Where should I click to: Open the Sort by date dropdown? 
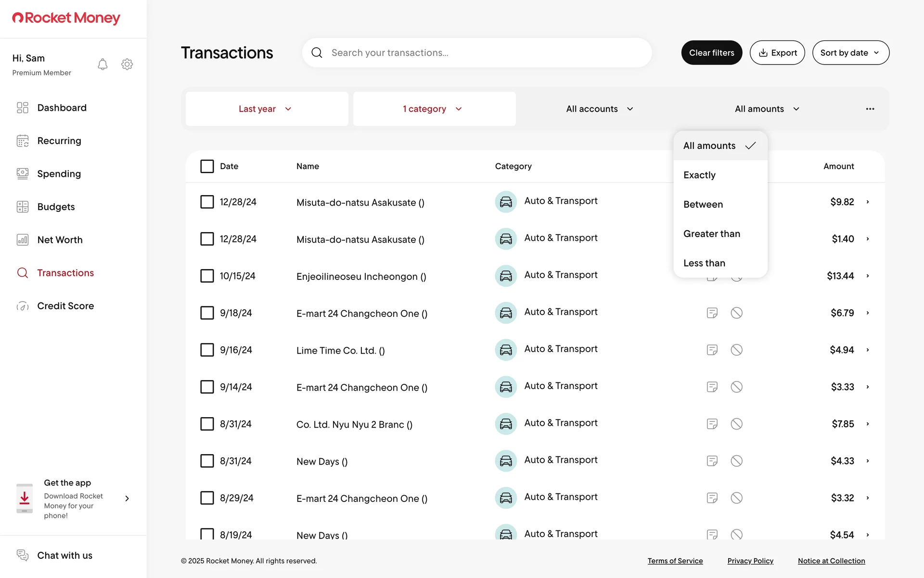click(x=850, y=53)
